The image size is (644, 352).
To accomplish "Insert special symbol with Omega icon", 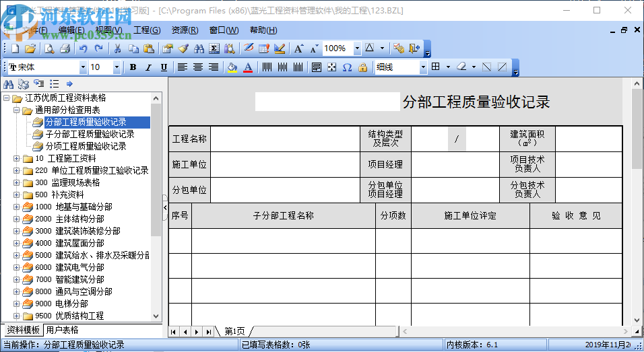I will pos(347,67).
